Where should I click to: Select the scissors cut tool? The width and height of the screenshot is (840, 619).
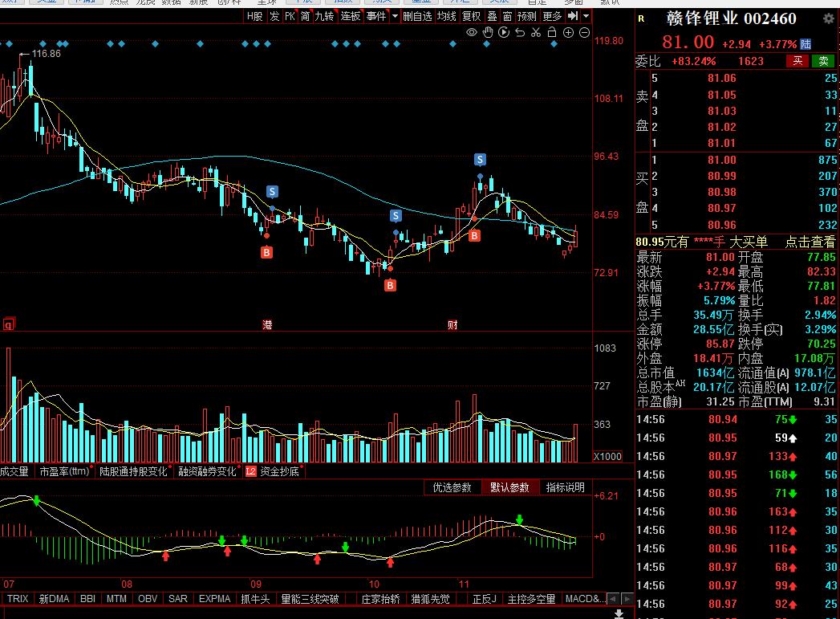click(536, 32)
